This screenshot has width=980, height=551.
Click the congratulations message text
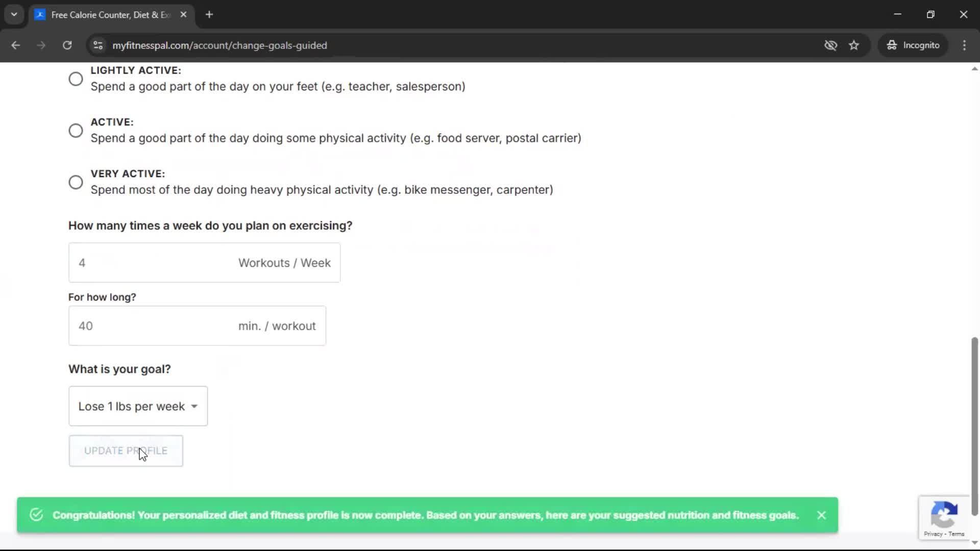point(426,515)
